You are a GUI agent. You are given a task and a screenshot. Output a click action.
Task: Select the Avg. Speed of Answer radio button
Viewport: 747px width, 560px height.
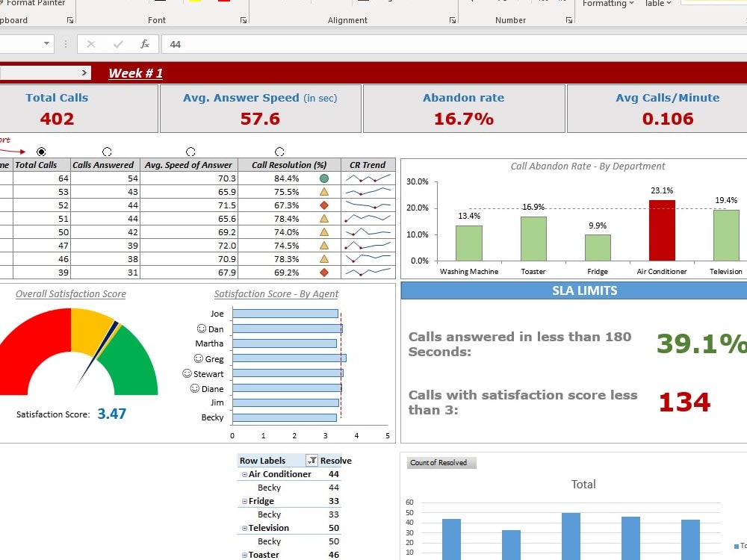click(190, 152)
